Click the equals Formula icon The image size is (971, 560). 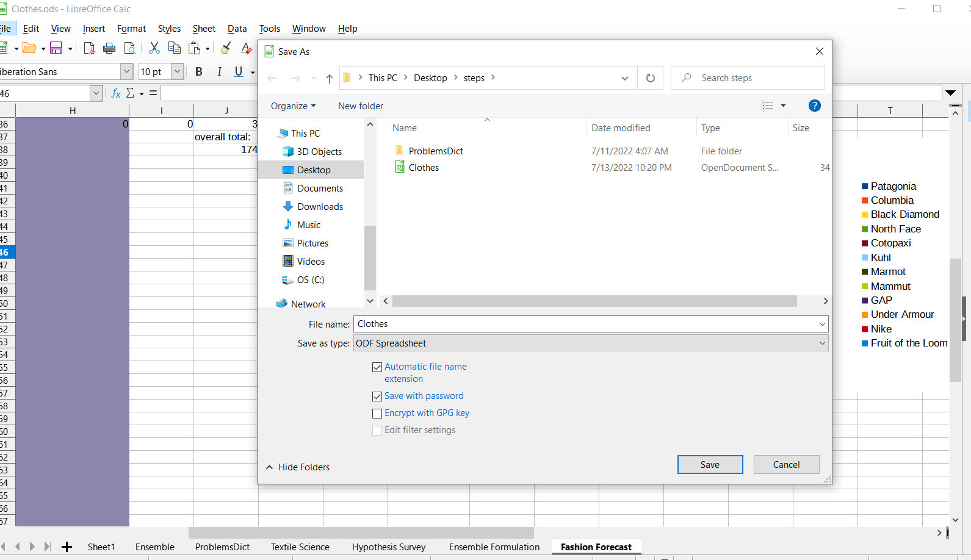(x=153, y=93)
